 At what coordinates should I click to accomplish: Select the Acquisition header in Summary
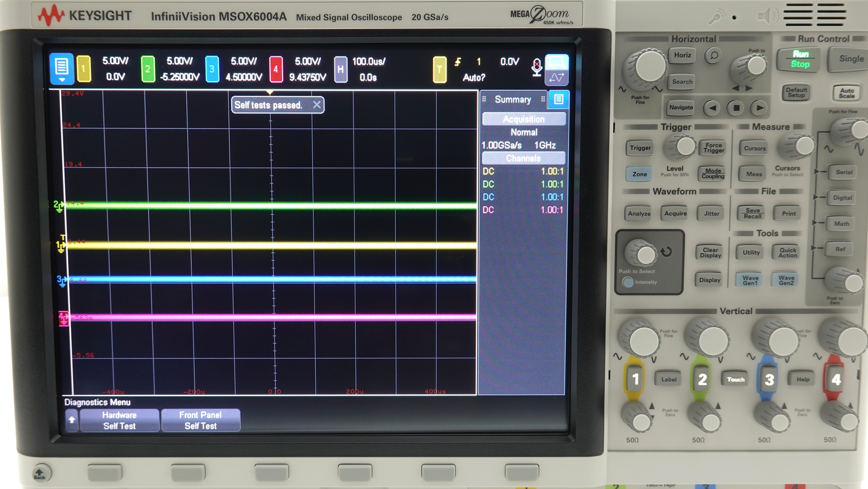(524, 119)
